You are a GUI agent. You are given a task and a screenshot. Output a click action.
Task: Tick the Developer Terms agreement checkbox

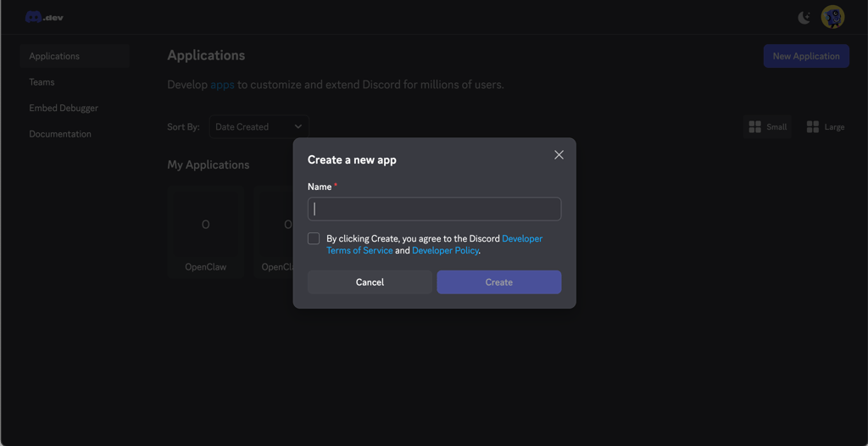click(314, 239)
